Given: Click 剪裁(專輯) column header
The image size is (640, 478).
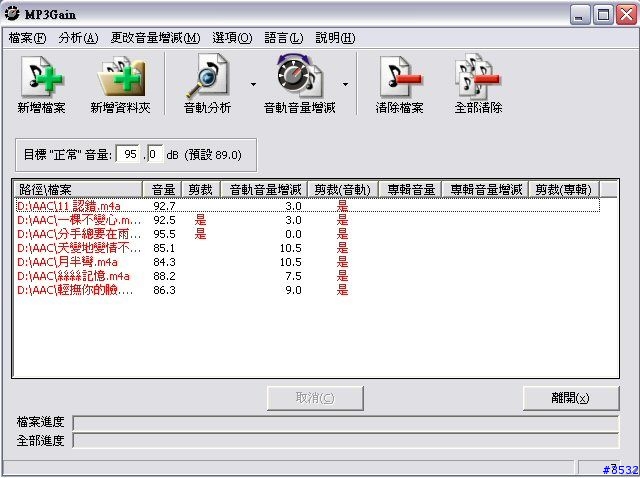Looking at the screenshot, I should click(x=564, y=190).
